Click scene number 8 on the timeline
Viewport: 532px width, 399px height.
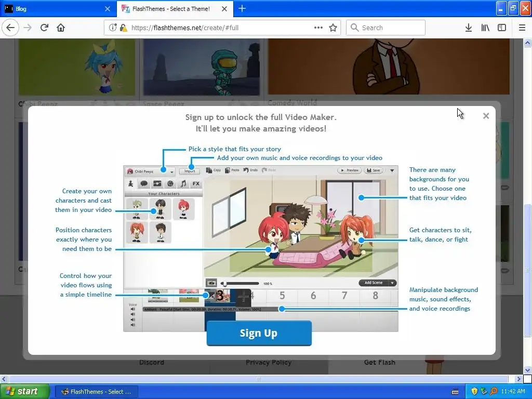(x=375, y=296)
